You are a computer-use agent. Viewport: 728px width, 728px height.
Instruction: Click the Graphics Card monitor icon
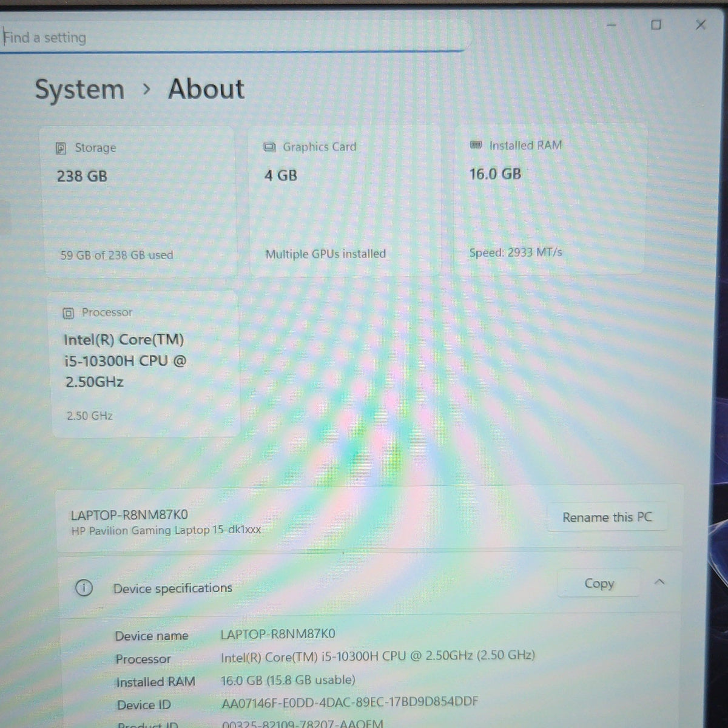[269, 147]
